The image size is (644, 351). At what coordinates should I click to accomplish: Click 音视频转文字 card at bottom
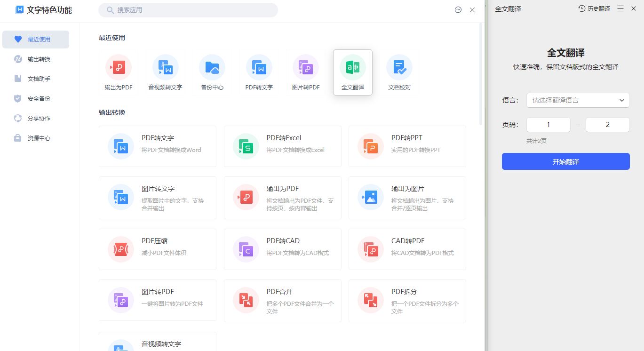point(158,342)
